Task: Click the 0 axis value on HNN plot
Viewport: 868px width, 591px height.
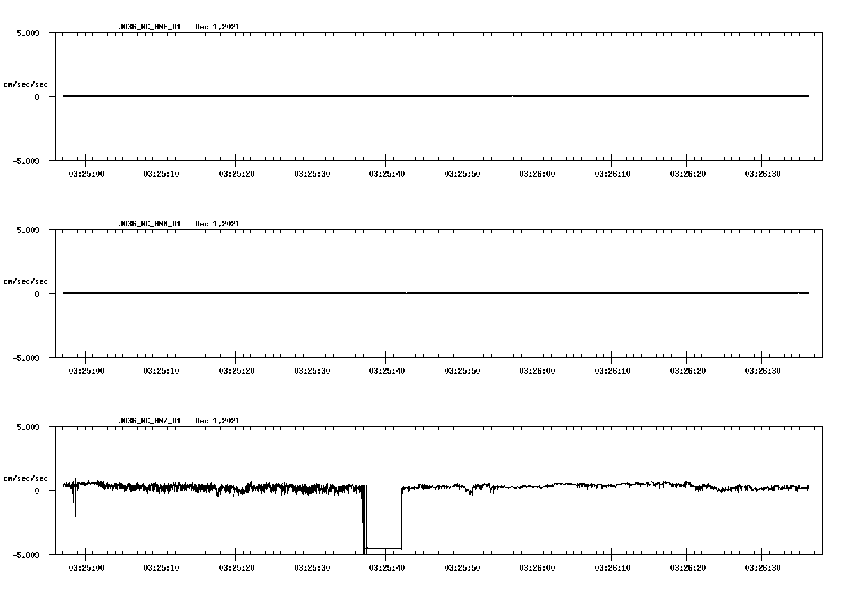Action: click(x=37, y=294)
